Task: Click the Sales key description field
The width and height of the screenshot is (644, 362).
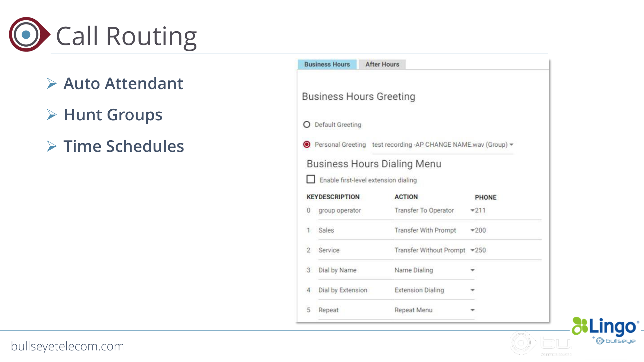Action: [x=355, y=230]
